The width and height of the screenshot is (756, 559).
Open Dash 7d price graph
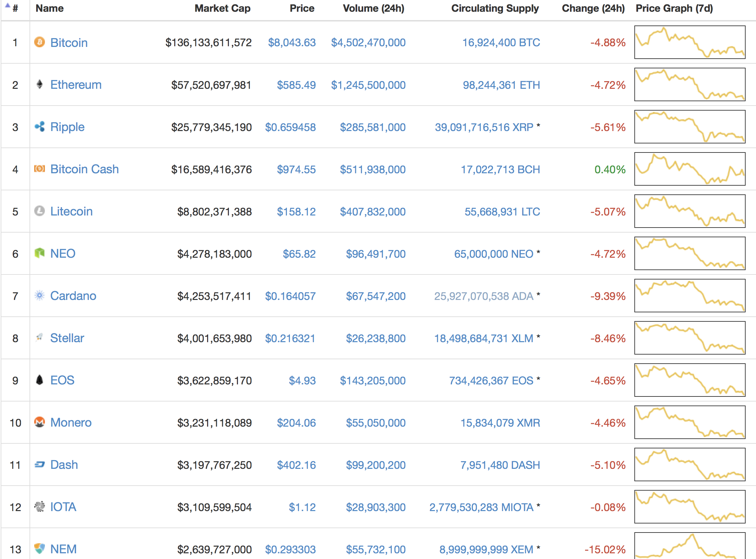690,464
